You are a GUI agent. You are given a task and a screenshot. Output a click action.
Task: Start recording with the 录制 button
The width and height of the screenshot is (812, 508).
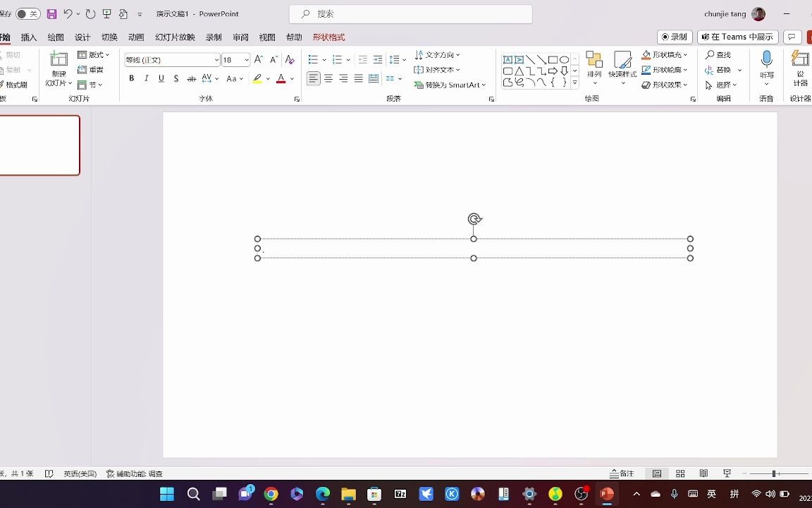[674, 37]
